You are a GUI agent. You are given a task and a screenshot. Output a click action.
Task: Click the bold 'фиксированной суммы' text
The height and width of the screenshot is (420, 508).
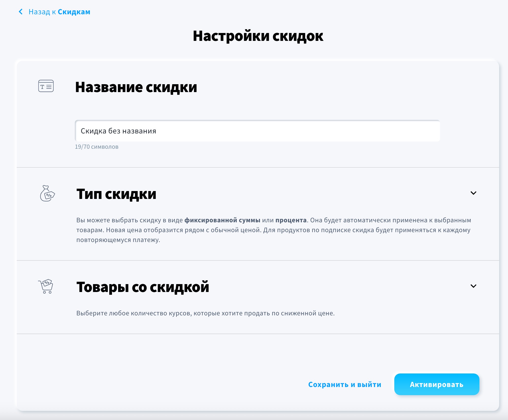click(222, 220)
